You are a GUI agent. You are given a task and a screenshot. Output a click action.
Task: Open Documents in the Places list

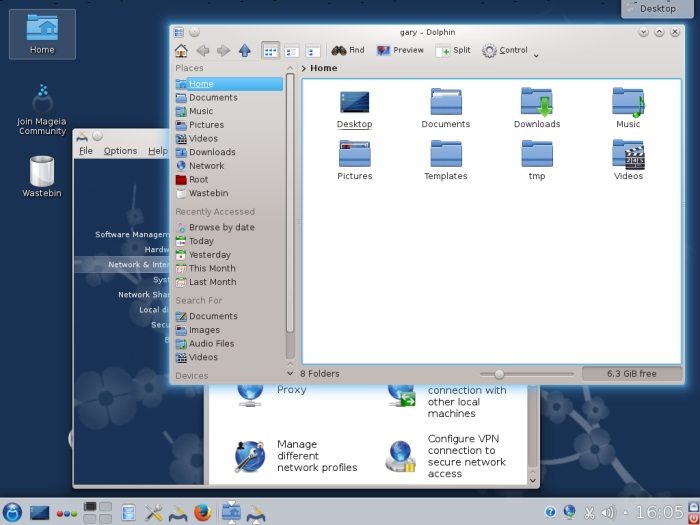tap(229, 97)
